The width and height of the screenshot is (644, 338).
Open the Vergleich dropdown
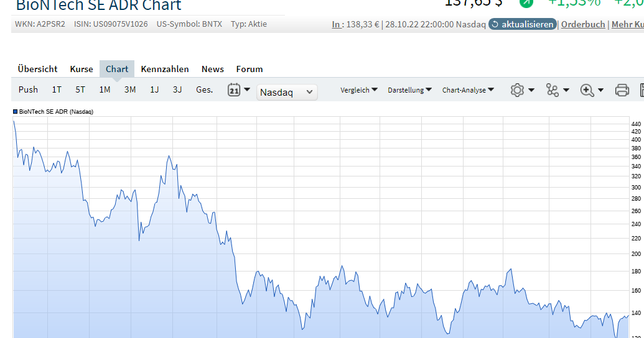pos(358,90)
